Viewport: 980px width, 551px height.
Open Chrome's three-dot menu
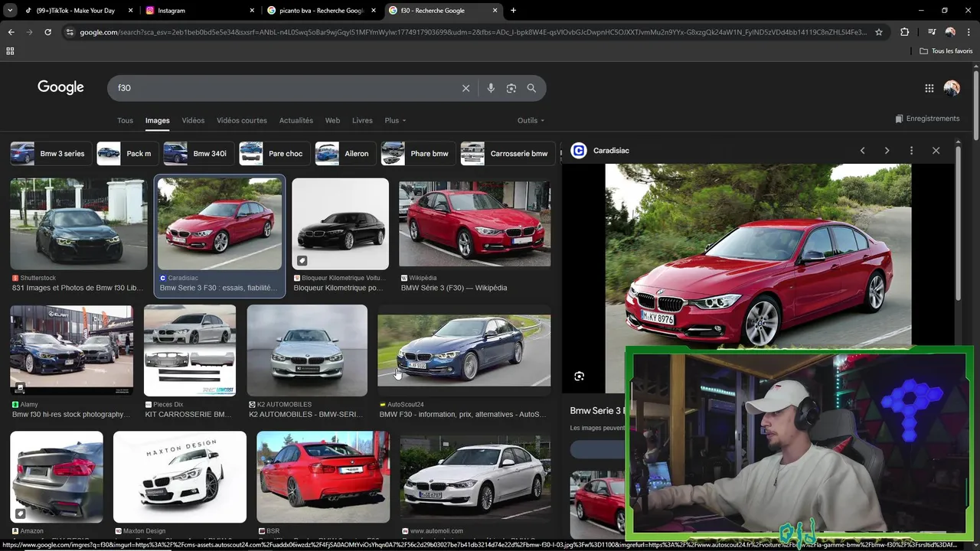969,32
